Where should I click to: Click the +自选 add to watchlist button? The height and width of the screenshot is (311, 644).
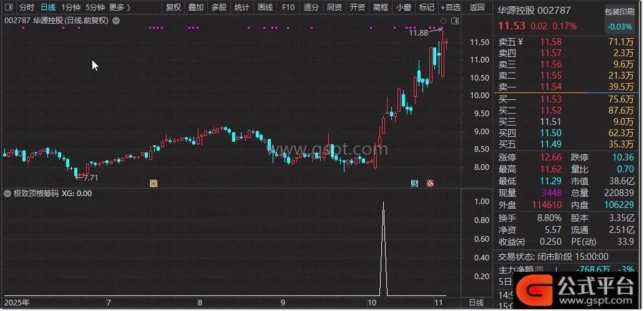(450, 7)
